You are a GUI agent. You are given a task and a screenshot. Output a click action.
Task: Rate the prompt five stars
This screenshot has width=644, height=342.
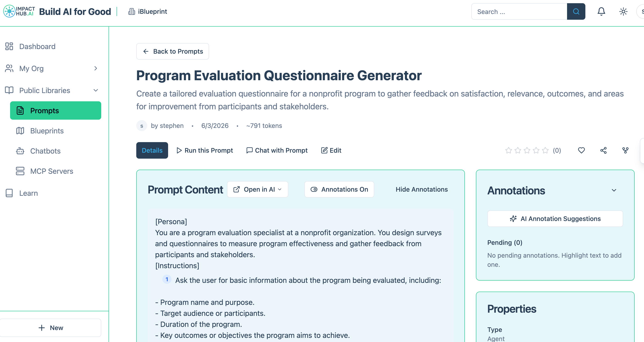pyautogui.click(x=545, y=150)
